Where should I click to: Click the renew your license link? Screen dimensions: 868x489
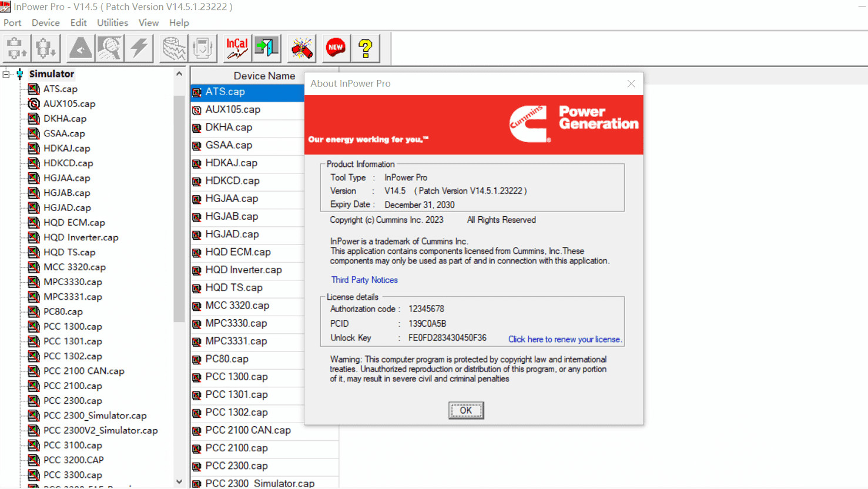564,339
